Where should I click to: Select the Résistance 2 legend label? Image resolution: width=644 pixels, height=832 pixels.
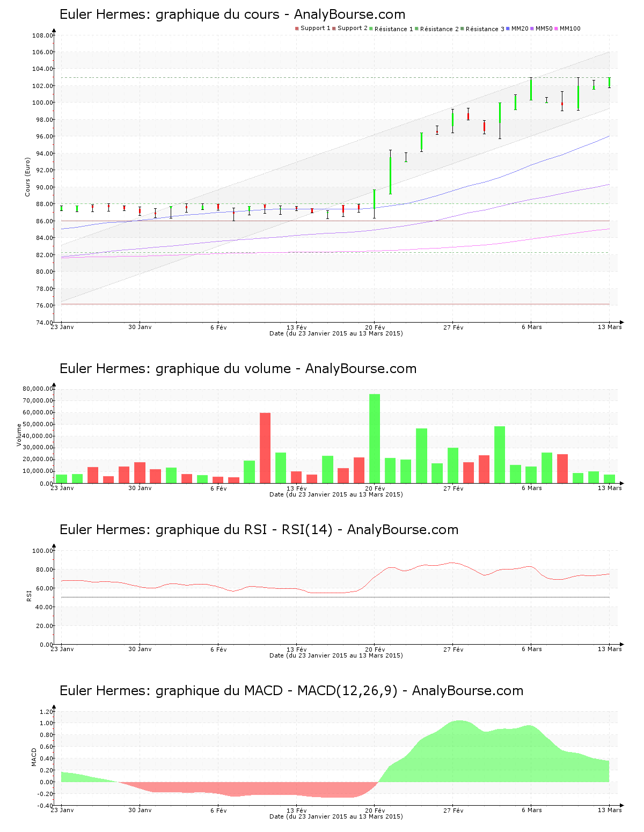pyautogui.click(x=440, y=28)
